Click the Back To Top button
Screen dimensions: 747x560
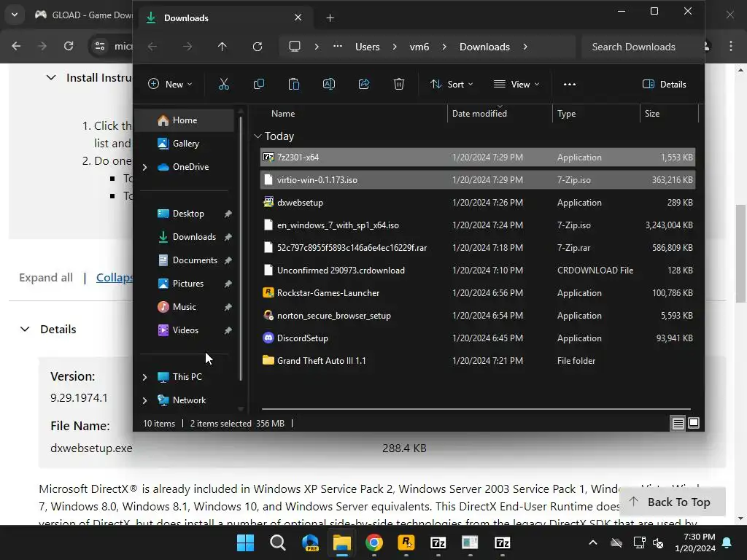(672, 502)
